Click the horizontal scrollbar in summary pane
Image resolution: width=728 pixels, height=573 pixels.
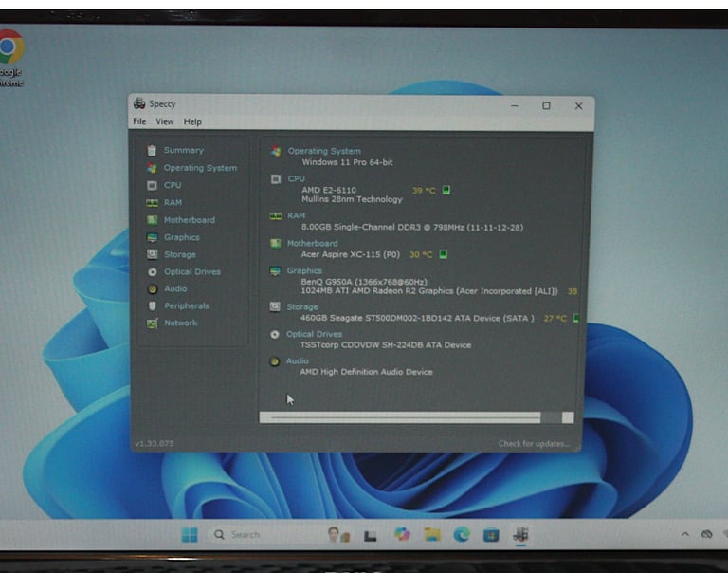coord(416,417)
